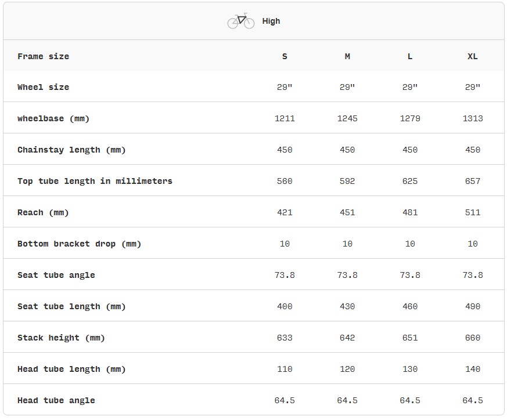Click stack height value 660 for XL
This screenshot has height=420, width=507.
(472, 338)
